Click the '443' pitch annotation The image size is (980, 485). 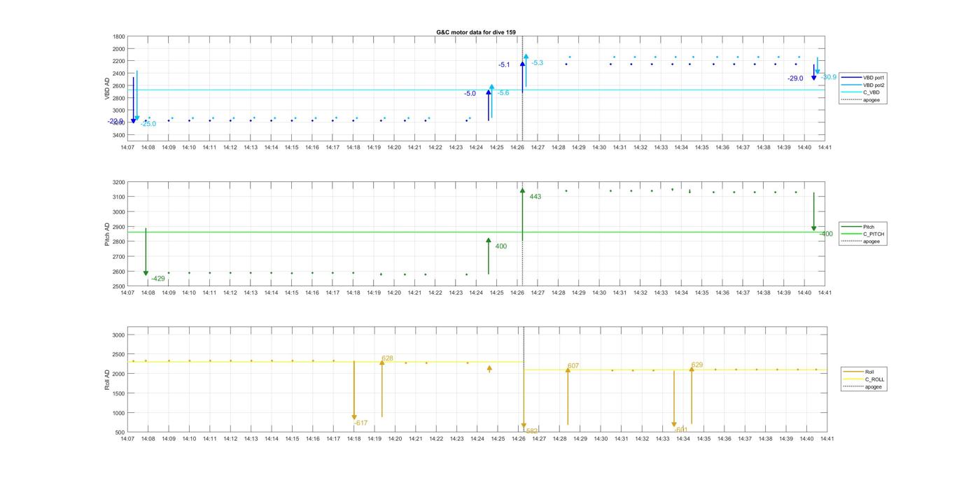click(535, 197)
